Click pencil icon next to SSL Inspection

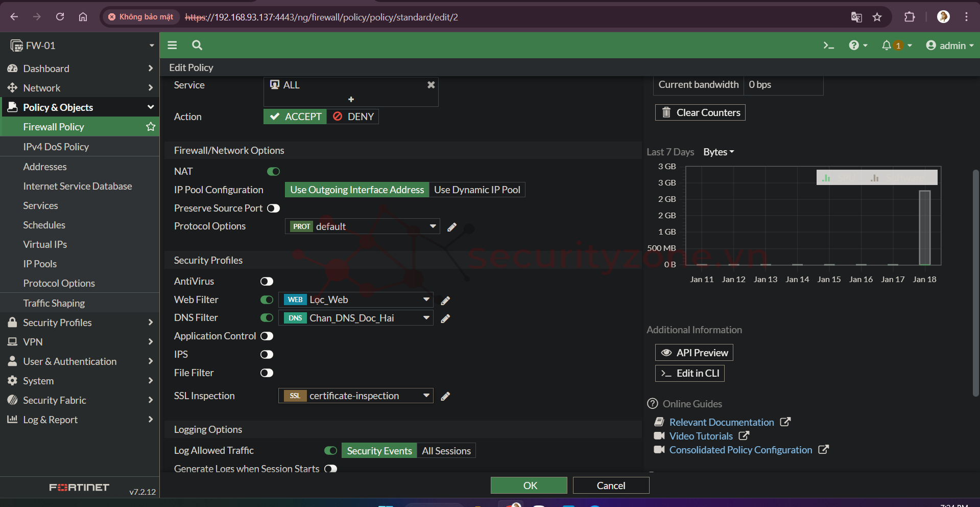click(x=445, y=396)
